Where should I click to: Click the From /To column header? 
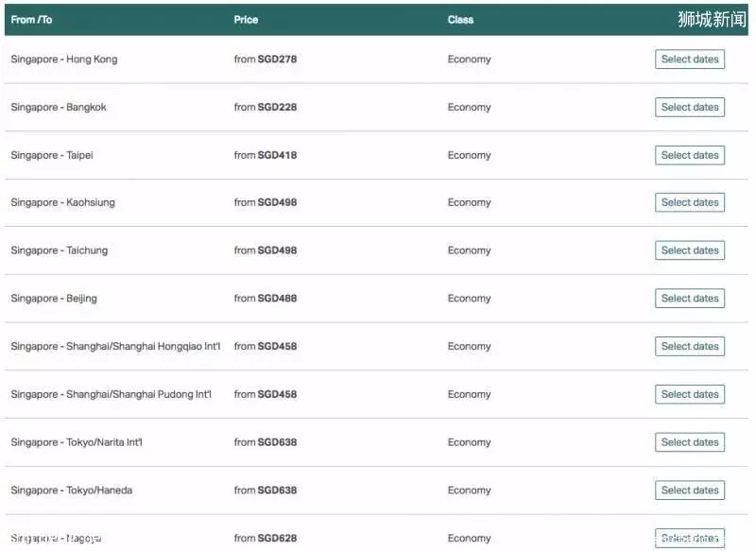pos(31,20)
